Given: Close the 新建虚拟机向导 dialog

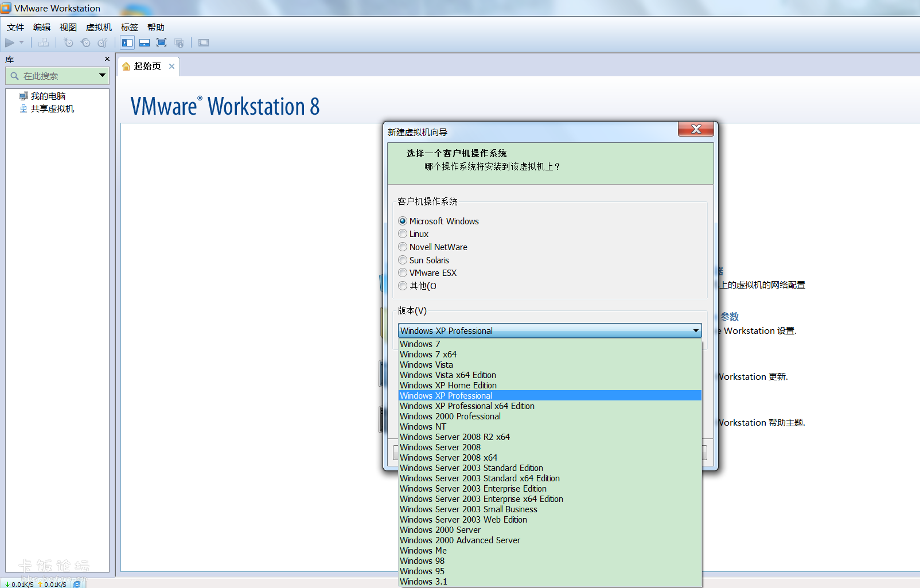Looking at the screenshot, I should 696,129.
